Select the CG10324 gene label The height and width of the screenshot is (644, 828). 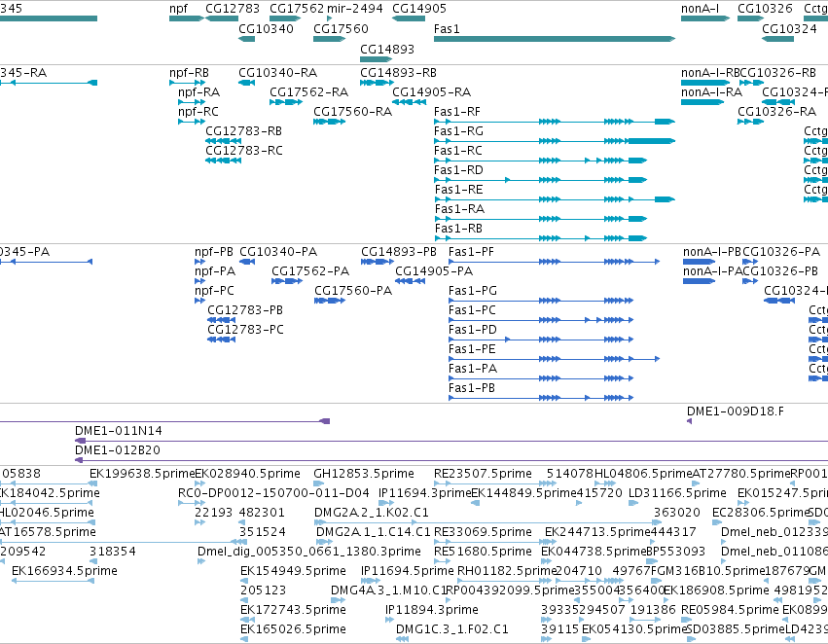789,29
